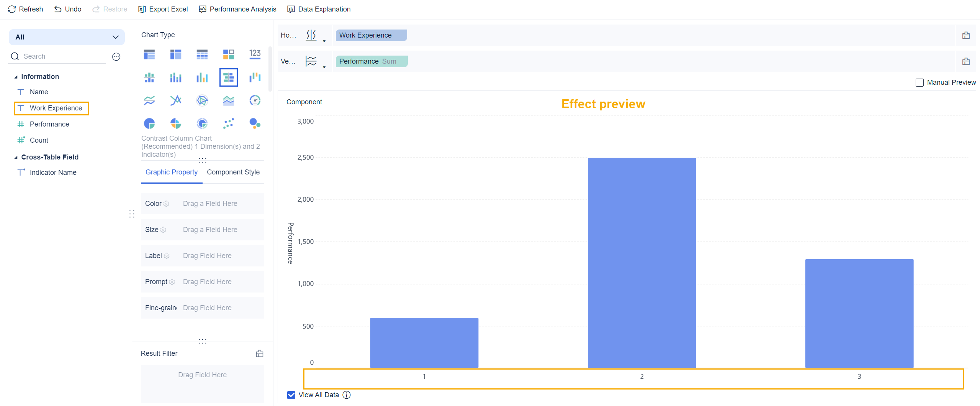
Task: Select the contrast column chart type icon
Action: click(228, 77)
